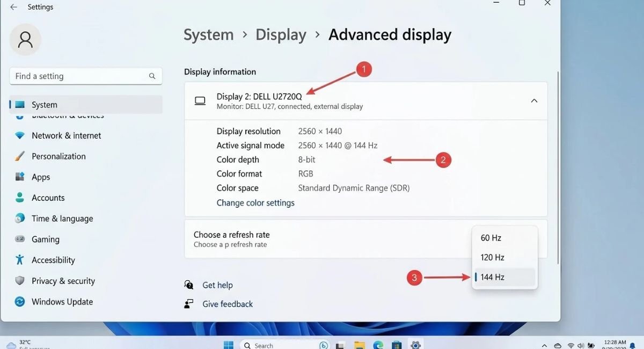Click the Display 2: DELL U2720Q title
The height and width of the screenshot is (349, 644).
point(259,97)
